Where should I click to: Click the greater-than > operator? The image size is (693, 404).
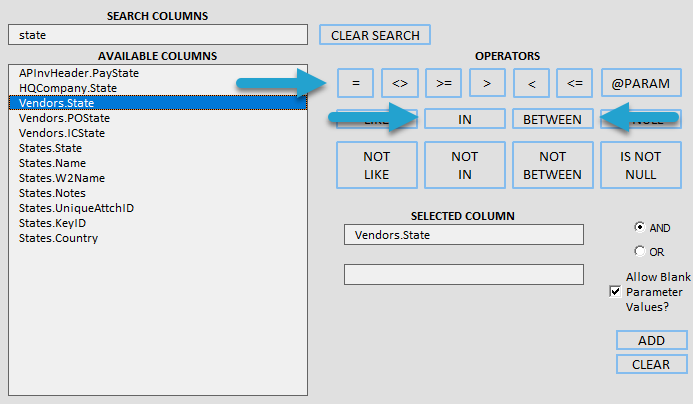pyautogui.click(x=487, y=83)
